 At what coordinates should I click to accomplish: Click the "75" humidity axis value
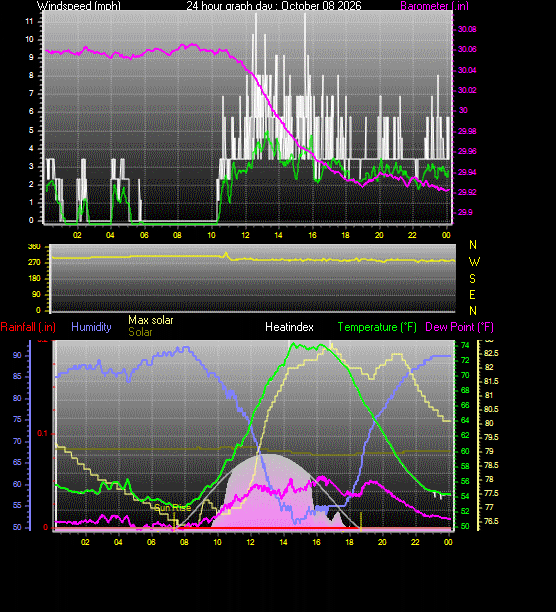coord(17,420)
